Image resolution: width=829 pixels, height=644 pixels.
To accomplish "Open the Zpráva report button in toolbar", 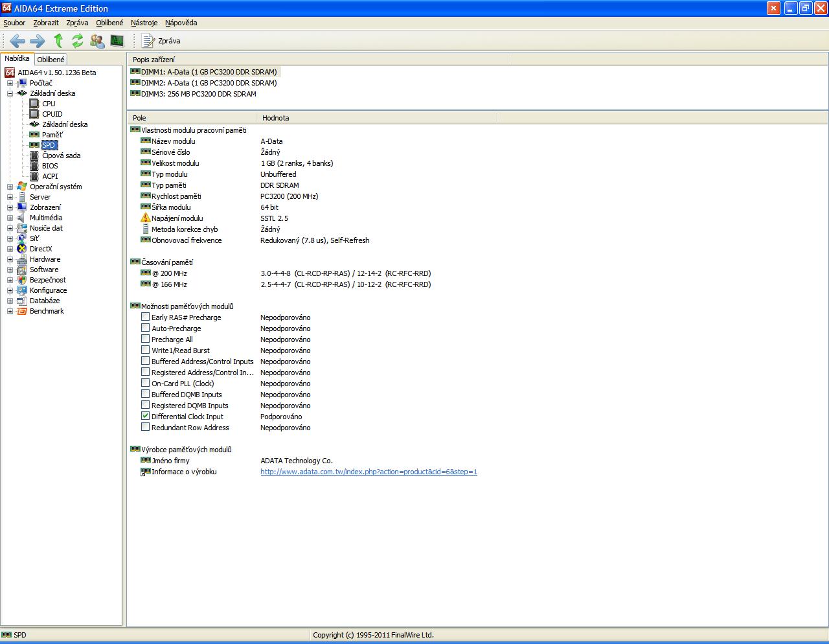I will (161, 41).
